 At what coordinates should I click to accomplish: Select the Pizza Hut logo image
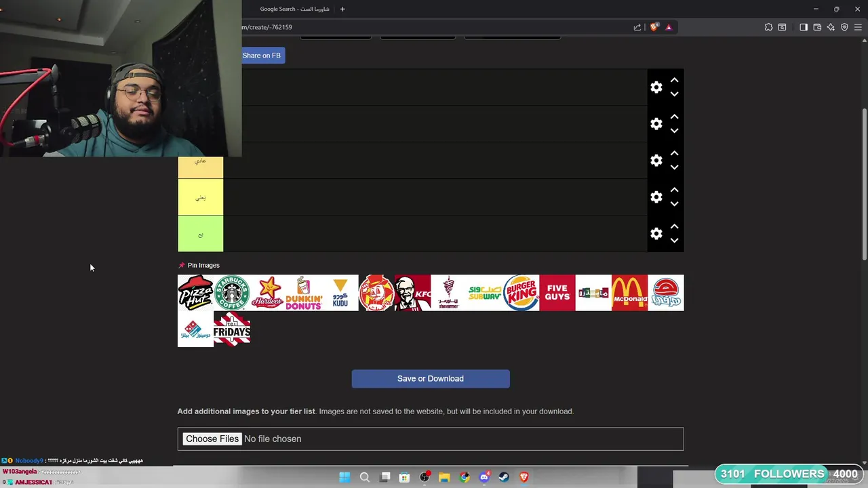(195, 293)
